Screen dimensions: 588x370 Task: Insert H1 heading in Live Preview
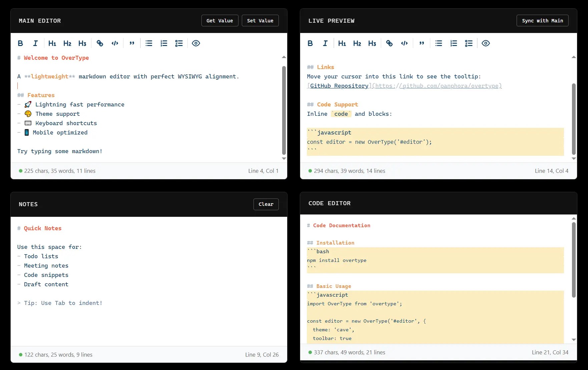click(342, 43)
